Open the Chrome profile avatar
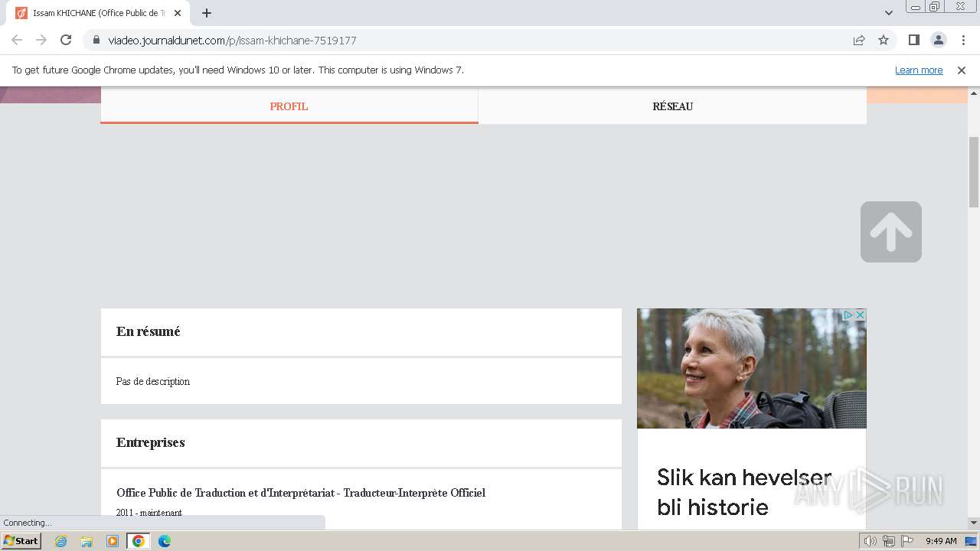This screenshot has width=980, height=551. [938, 40]
